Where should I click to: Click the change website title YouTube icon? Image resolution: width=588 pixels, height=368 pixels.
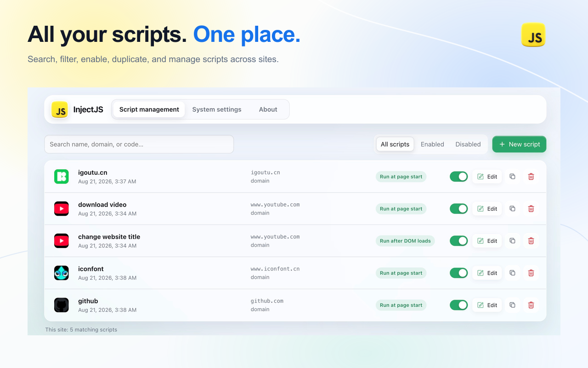click(x=62, y=241)
